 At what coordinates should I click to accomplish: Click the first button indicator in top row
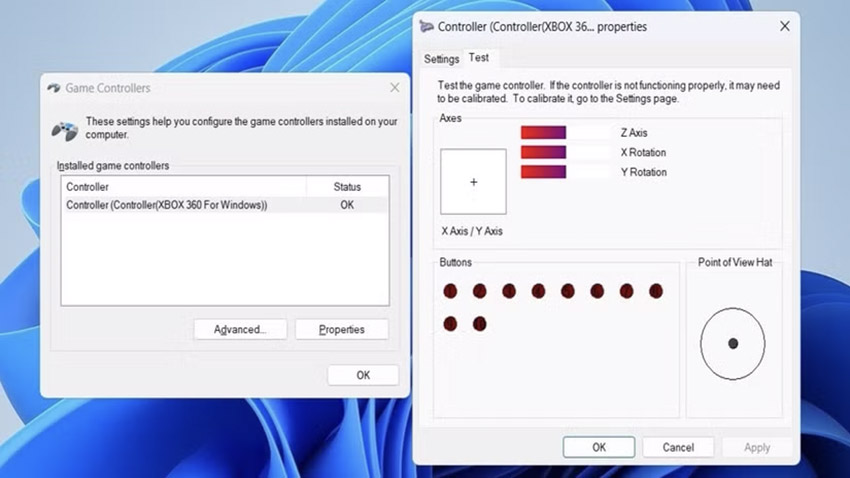pos(450,291)
